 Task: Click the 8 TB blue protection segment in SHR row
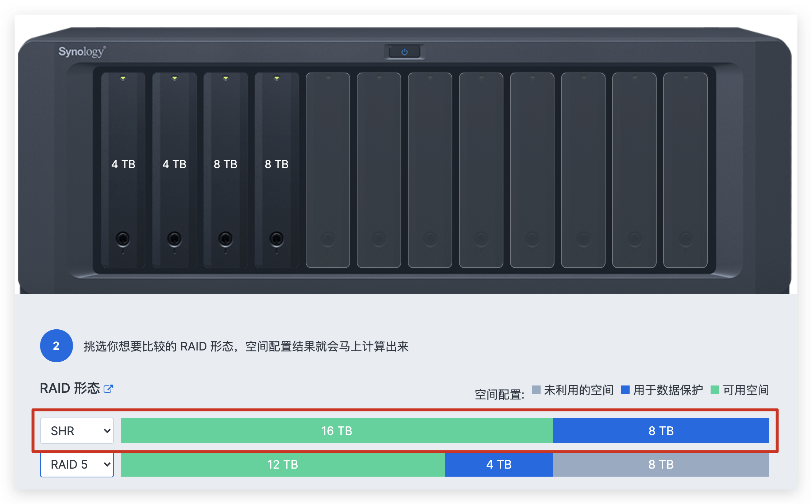661,431
